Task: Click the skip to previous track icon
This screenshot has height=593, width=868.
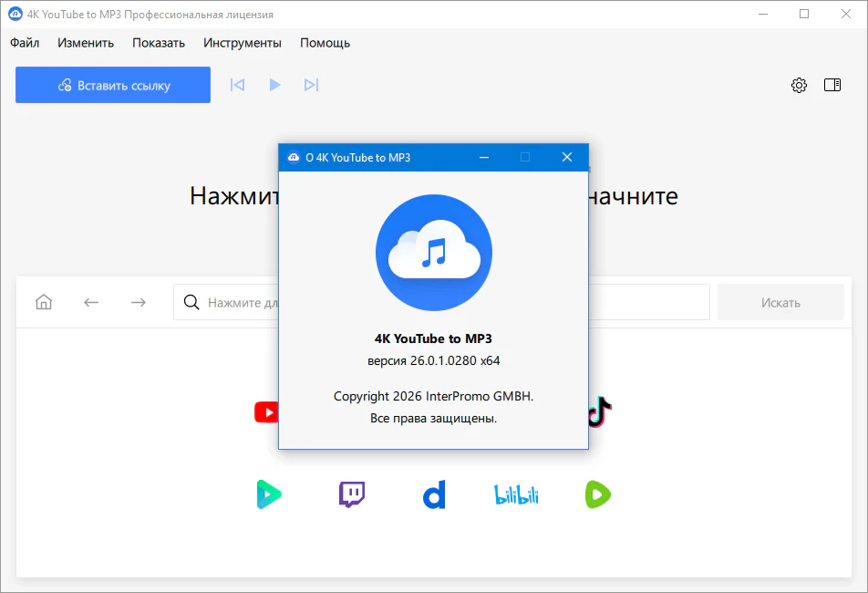Action: point(237,85)
